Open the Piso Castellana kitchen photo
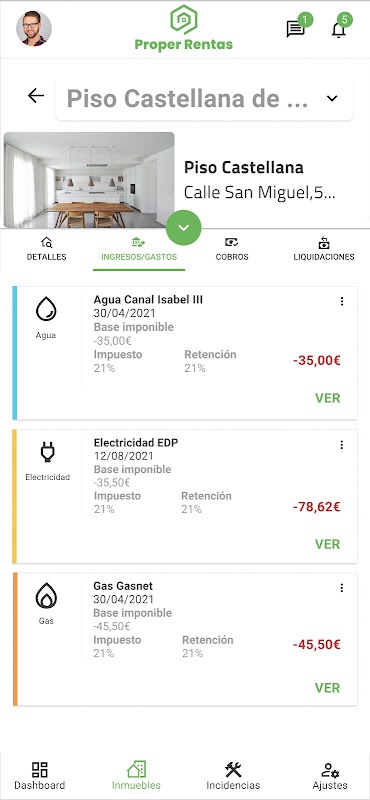 [x=89, y=180]
